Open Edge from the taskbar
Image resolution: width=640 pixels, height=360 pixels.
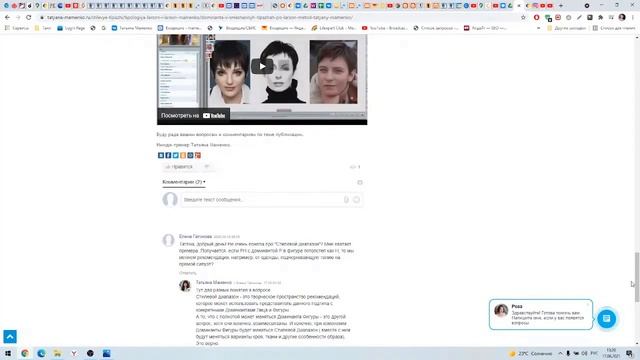pos(41,353)
